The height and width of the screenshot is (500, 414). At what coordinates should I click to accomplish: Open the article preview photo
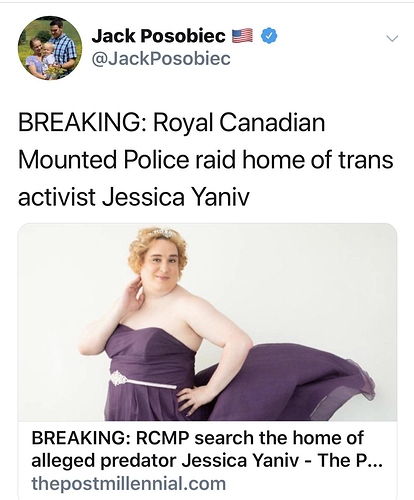(x=207, y=322)
